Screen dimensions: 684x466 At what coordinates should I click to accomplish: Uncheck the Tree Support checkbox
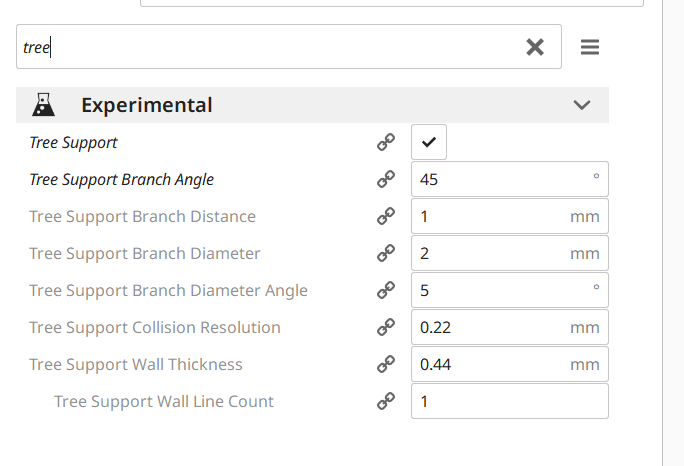[429, 143]
